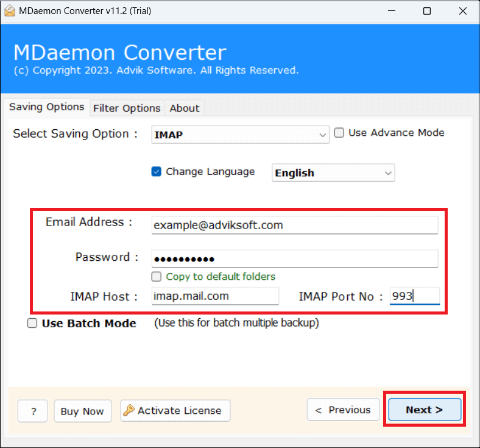Viewport: 480px width, 448px height.
Task: Open the About tab
Action: pos(185,108)
